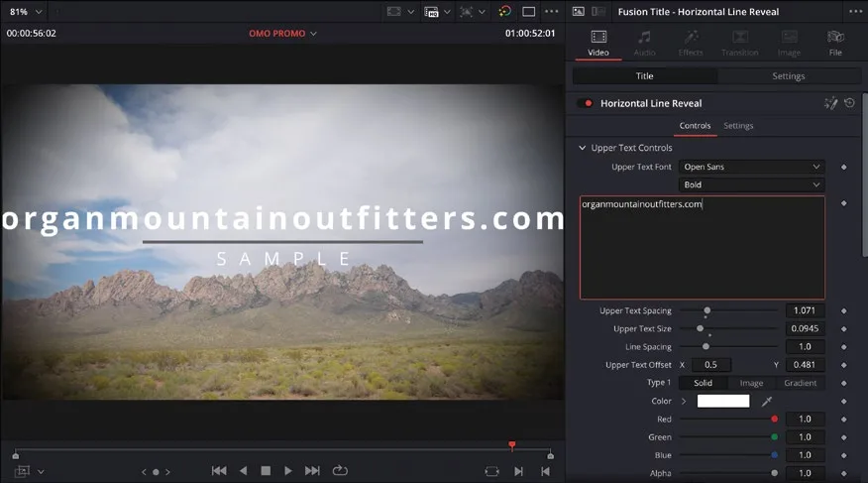The width and height of the screenshot is (868, 483).
Task: Click the single viewer mode icon
Action: 529,12
